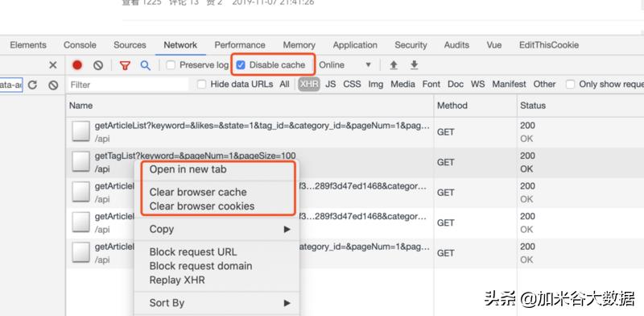Select Replay XHR menu entry
644x316 pixels.
[x=177, y=281]
